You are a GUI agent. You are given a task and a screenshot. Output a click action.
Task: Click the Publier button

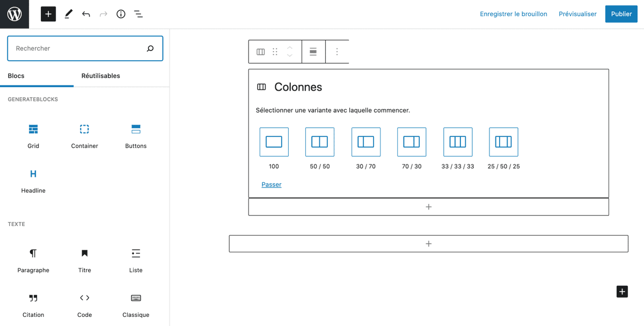[621, 14]
